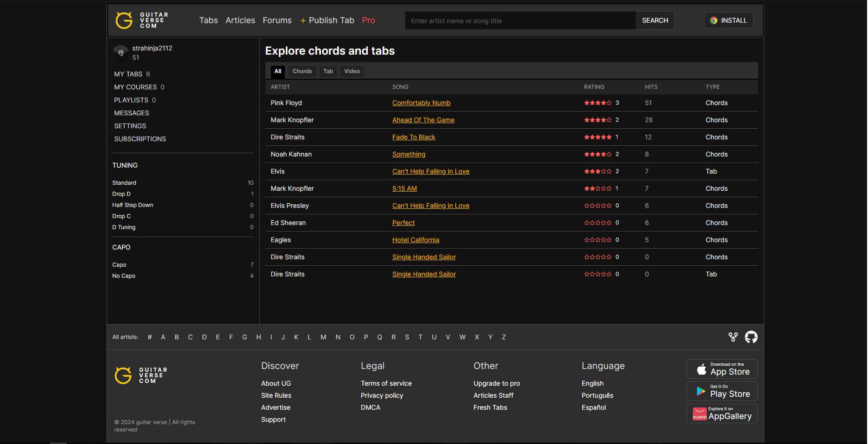Click the ARTIST column header
The width and height of the screenshot is (868, 444).
pos(280,87)
